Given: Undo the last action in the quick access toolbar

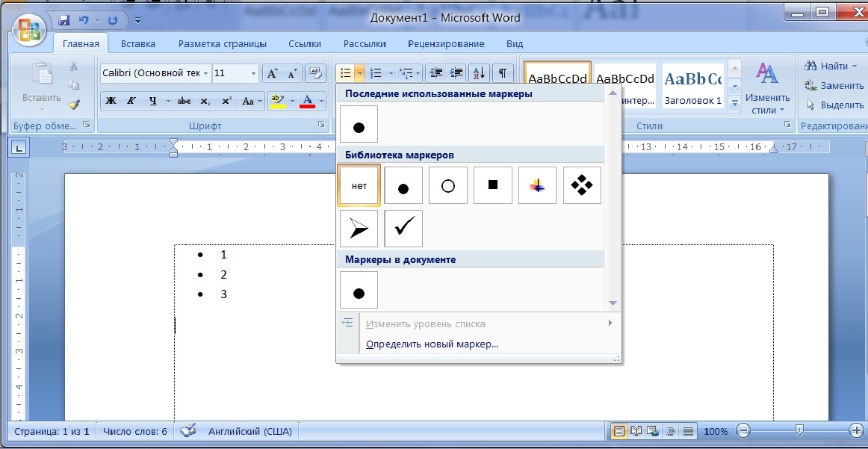Looking at the screenshot, I should (x=84, y=20).
